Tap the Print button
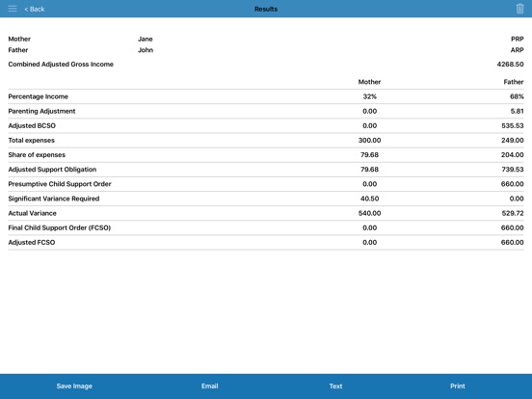Image resolution: width=532 pixels, height=399 pixels. click(x=458, y=386)
